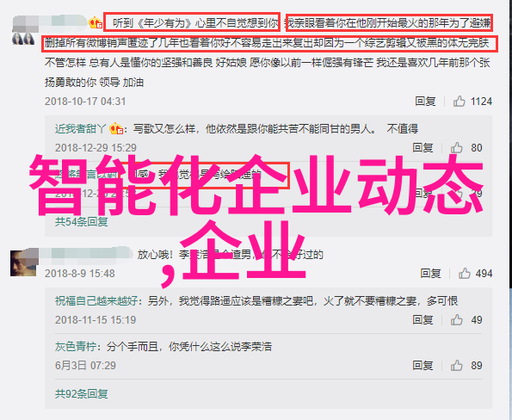Like the comment with 494 likes
Image resolution: width=512 pixels, height=420 pixels.
point(465,274)
